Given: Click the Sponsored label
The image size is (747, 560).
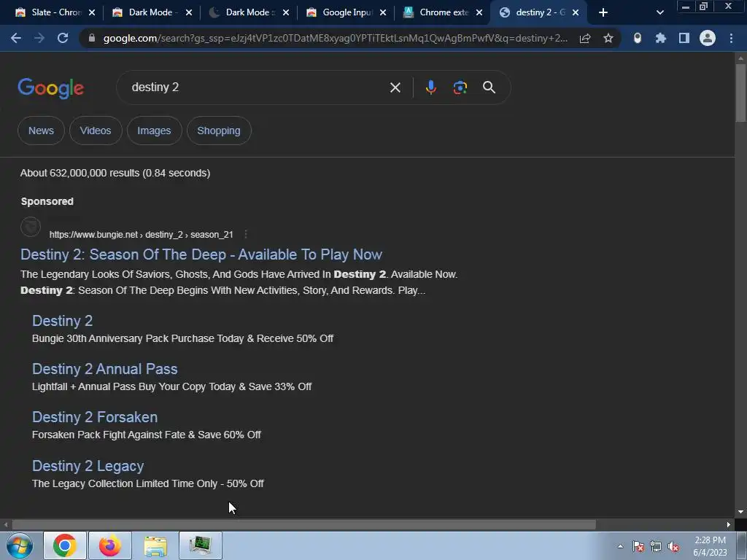Looking at the screenshot, I should click(x=47, y=201).
